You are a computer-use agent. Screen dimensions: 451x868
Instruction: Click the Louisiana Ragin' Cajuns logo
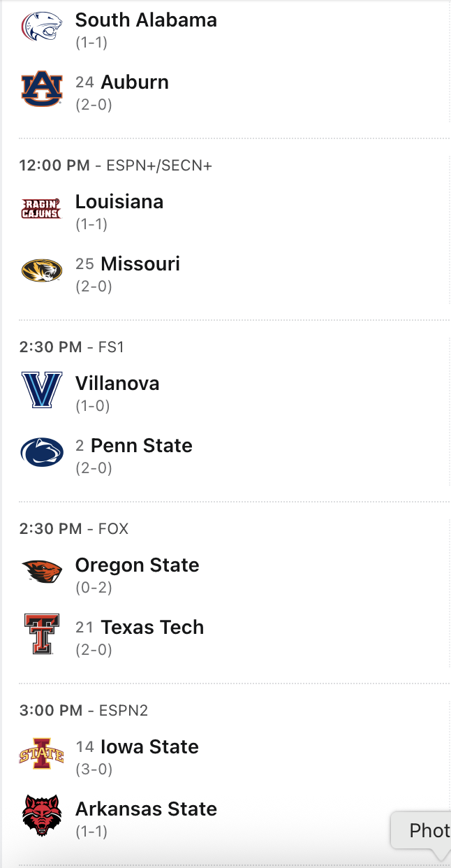click(41, 209)
